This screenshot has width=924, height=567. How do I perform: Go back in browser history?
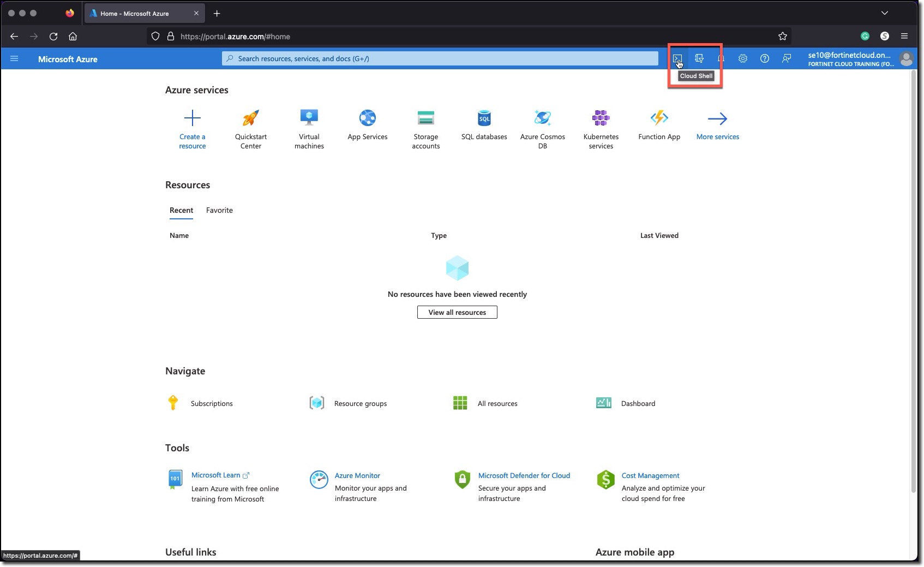click(x=14, y=36)
